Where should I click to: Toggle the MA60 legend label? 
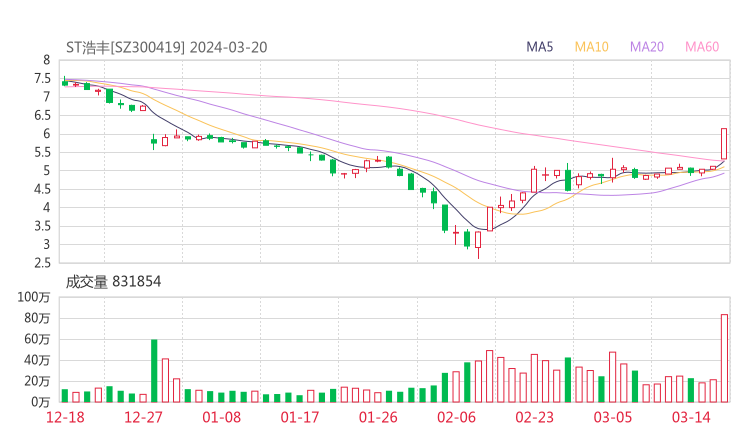[x=702, y=47]
